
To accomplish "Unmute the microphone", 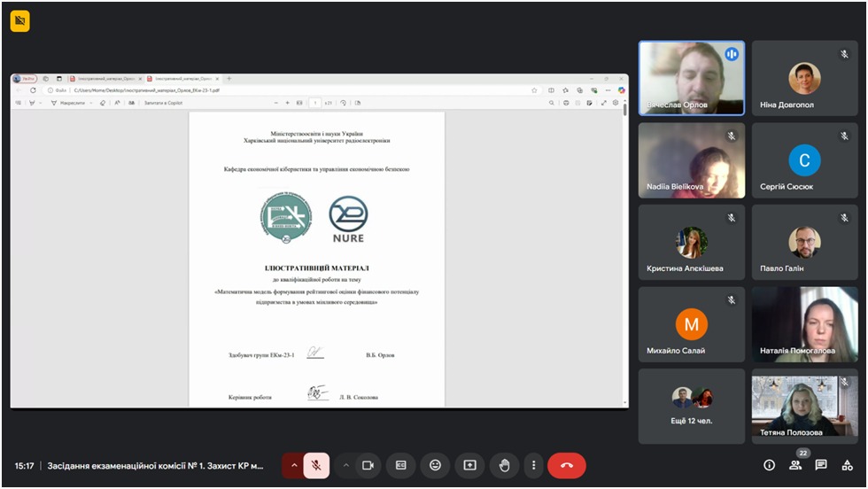I will click(316, 465).
